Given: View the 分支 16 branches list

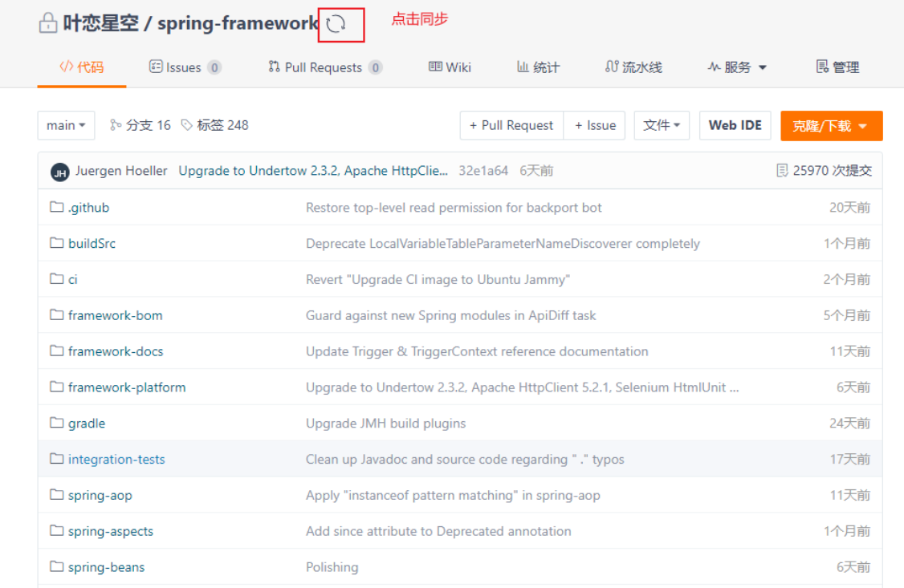Looking at the screenshot, I should click(140, 126).
